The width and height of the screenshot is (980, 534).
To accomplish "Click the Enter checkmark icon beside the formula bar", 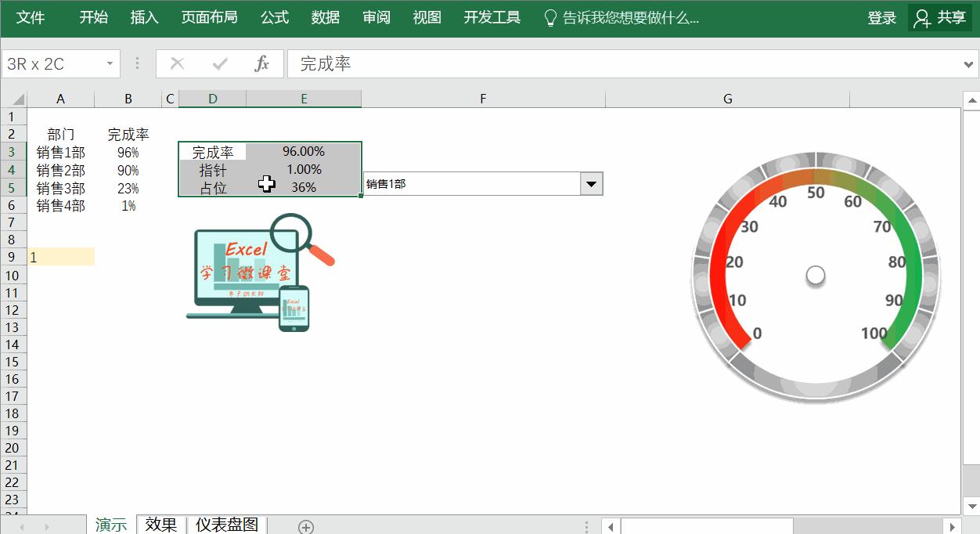I will pyautogui.click(x=219, y=63).
